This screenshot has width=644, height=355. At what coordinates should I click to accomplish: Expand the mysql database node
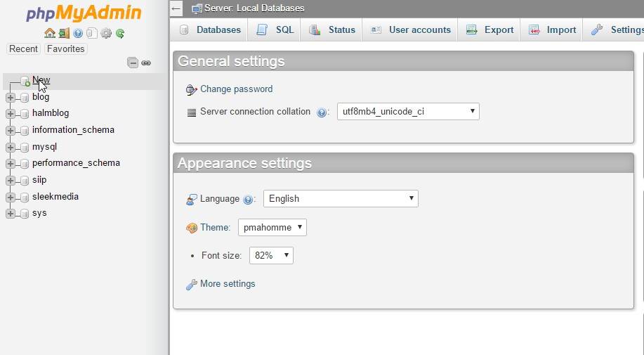11,148
